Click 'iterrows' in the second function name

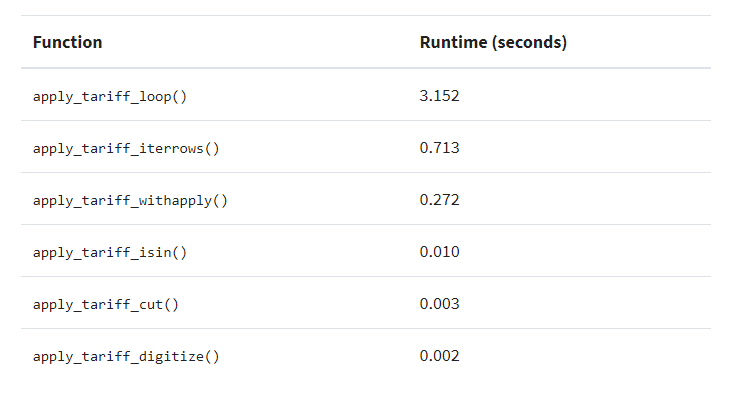(x=171, y=148)
